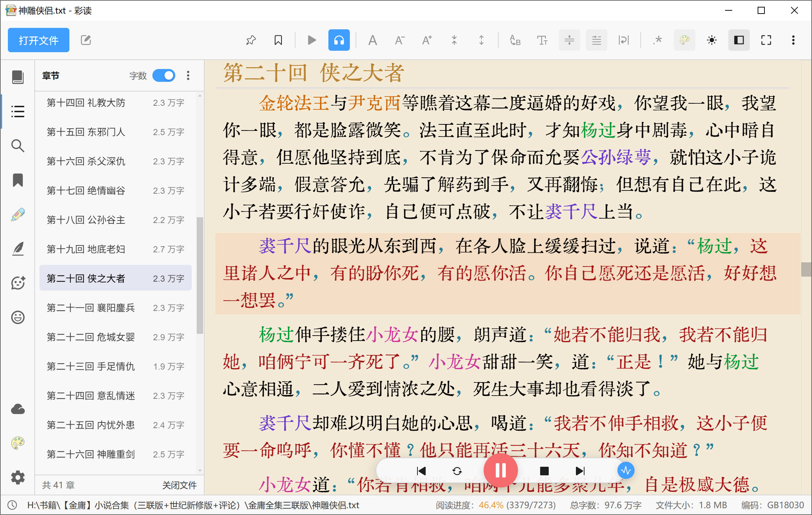The height and width of the screenshot is (515, 812).
Task: Open the bookshelf sidebar tab
Action: pos(18,77)
